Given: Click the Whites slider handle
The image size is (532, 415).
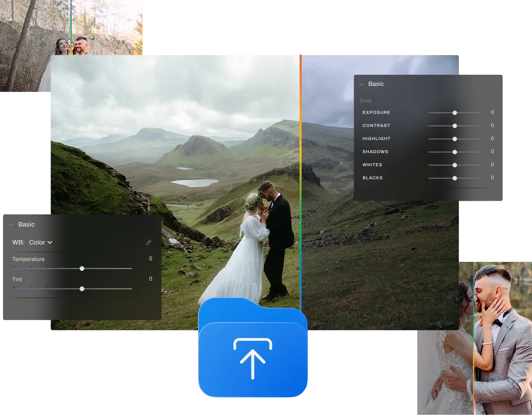Looking at the screenshot, I should pos(455,165).
